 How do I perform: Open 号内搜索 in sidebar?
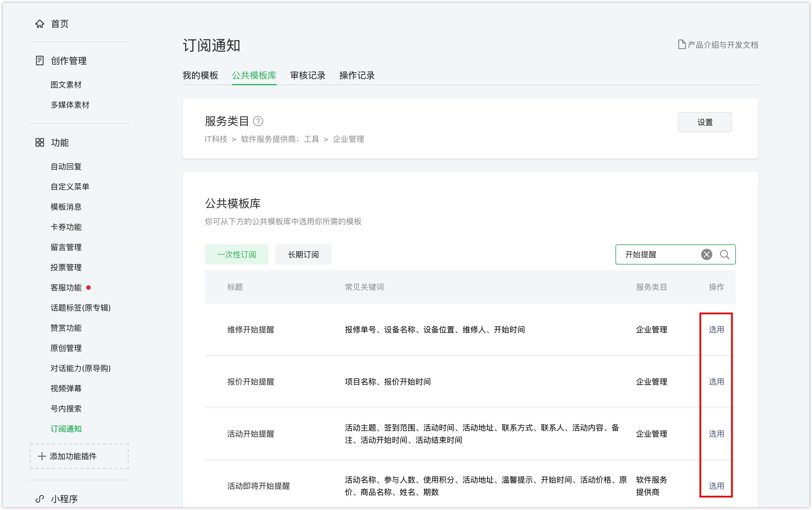coord(66,409)
